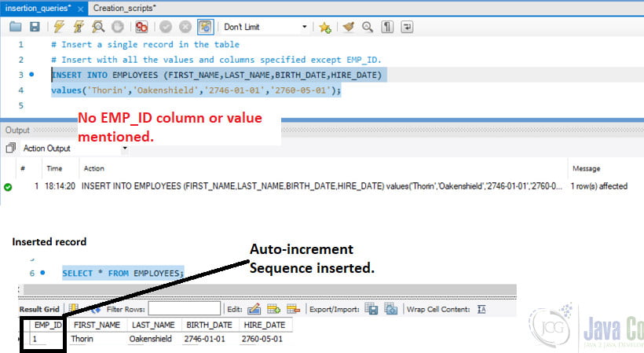
Task: Beautify the query with broom icon
Action: coord(348,27)
